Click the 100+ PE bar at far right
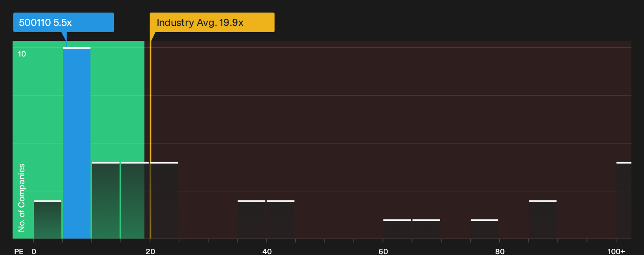The height and width of the screenshot is (255, 644). point(624,200)
